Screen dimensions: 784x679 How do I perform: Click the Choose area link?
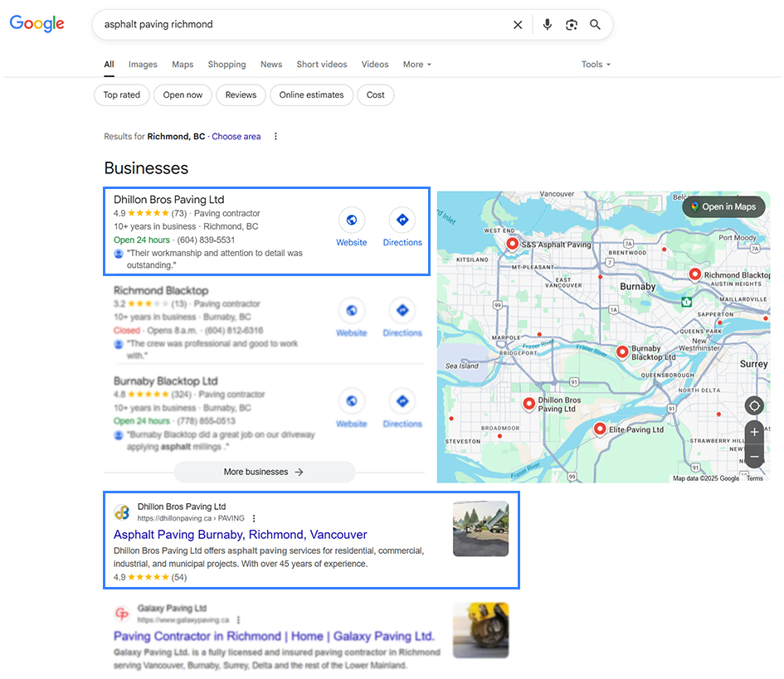tap(236, 137)
